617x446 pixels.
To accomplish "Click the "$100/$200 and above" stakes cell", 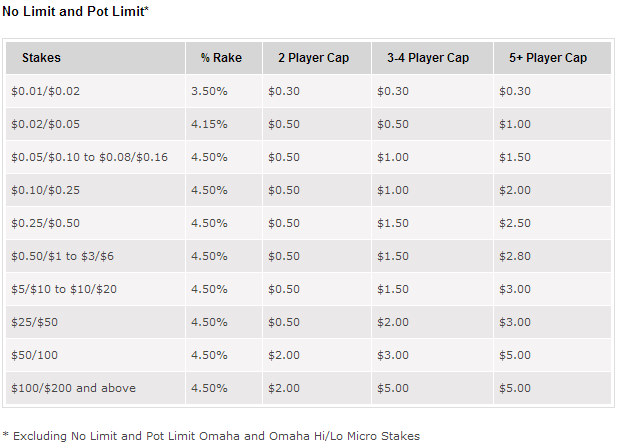I will point(73,388).
